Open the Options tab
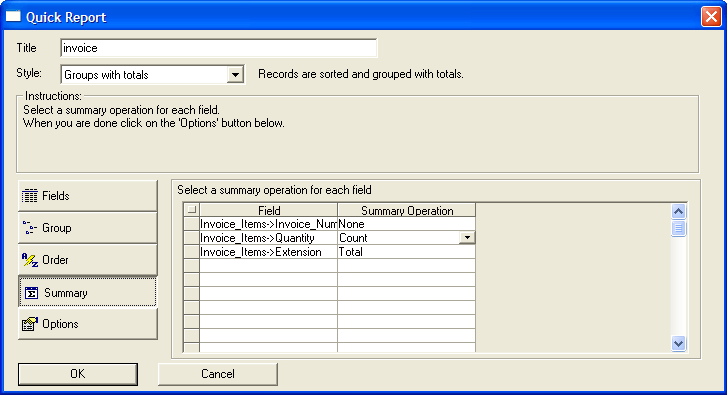 (88, 324)
